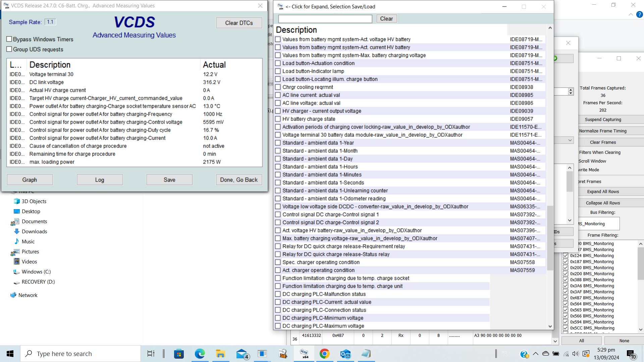Open the Microsoft Store taskbar icon
Image resolution: width=644 pixels, height=362 pixels.
(x=179, y=354)
